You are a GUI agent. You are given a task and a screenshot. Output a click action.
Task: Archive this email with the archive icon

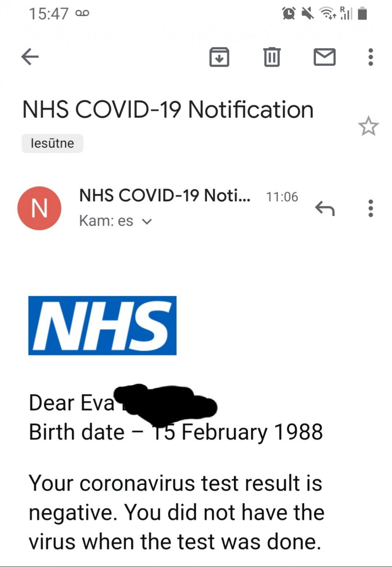(x=219, y=57)
